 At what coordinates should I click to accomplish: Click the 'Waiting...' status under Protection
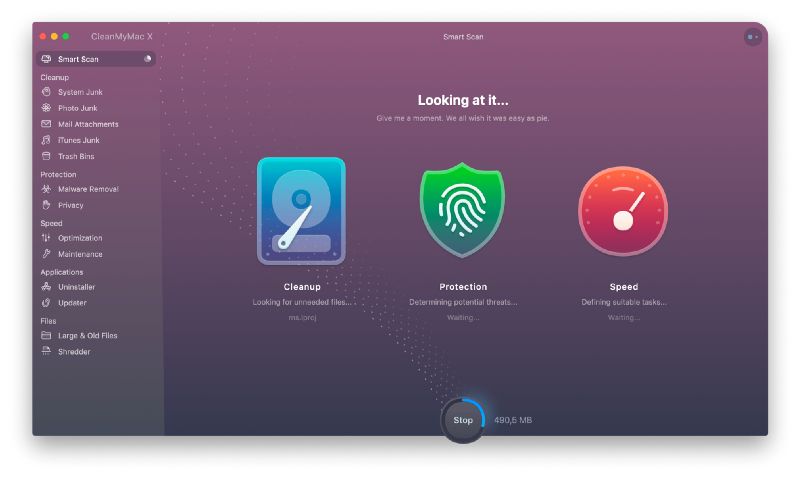[x=463, y=317]
